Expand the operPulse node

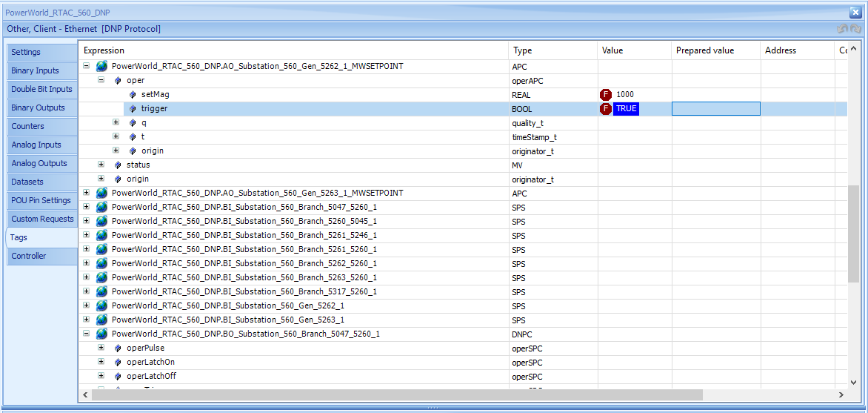coord(101,348)
